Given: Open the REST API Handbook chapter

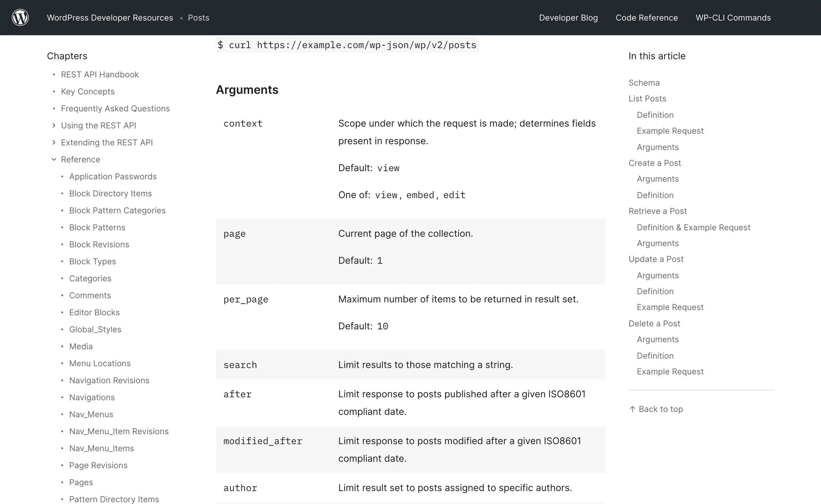Looking at the screenshot, I should [100, 74].
